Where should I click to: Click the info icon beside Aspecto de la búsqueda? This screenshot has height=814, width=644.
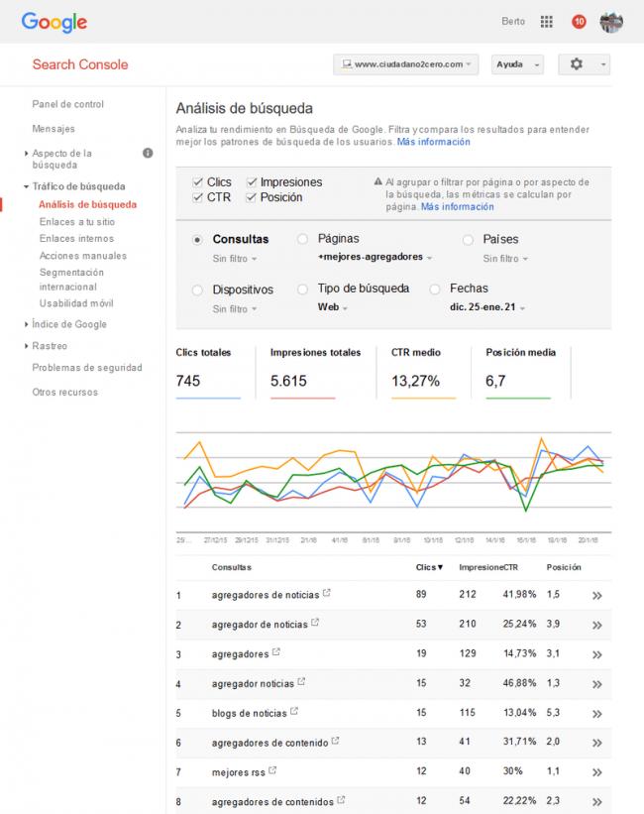click(148, 153)
